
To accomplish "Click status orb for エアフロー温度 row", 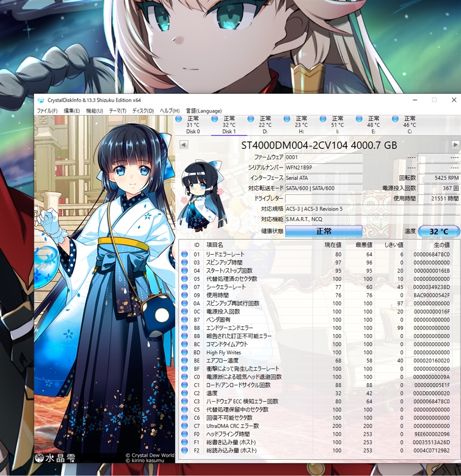I will (x=184, y=361).
